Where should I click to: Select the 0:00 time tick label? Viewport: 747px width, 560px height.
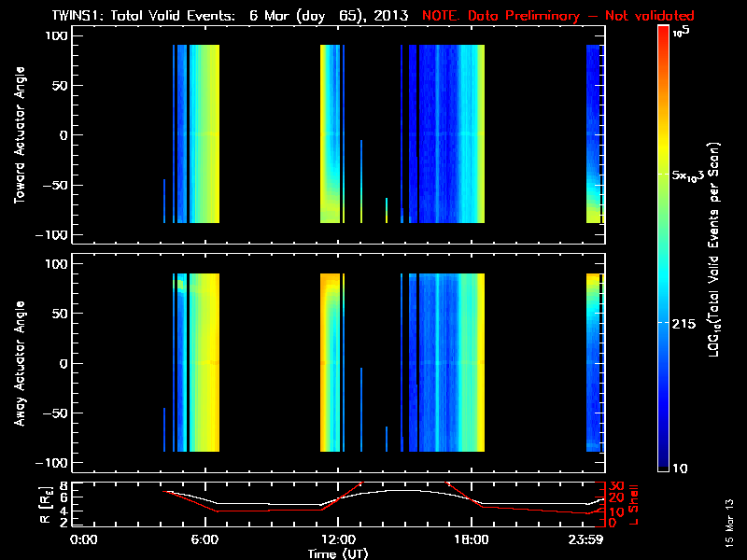coord(83,539)
